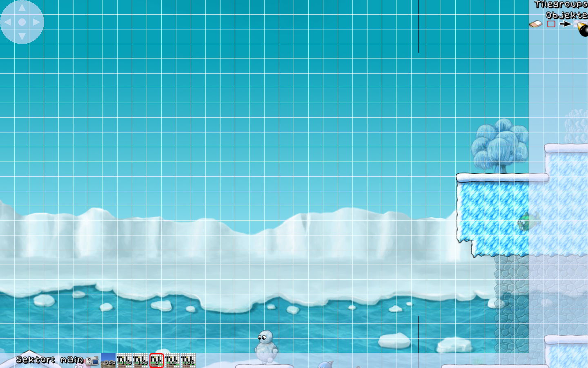
Task: Select the tilemap layer labeled 100
Action: (x=188, y=360)
